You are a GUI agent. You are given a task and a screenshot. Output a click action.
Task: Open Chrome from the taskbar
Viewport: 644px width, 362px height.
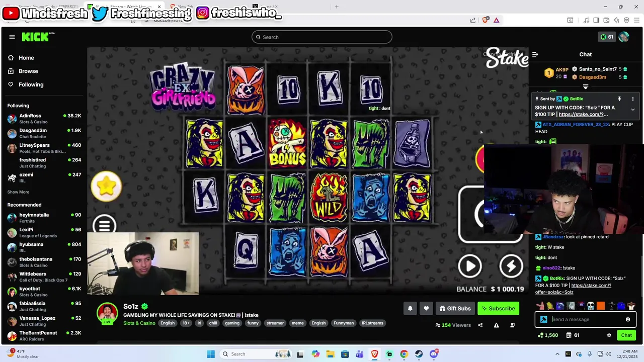(404, 354)
